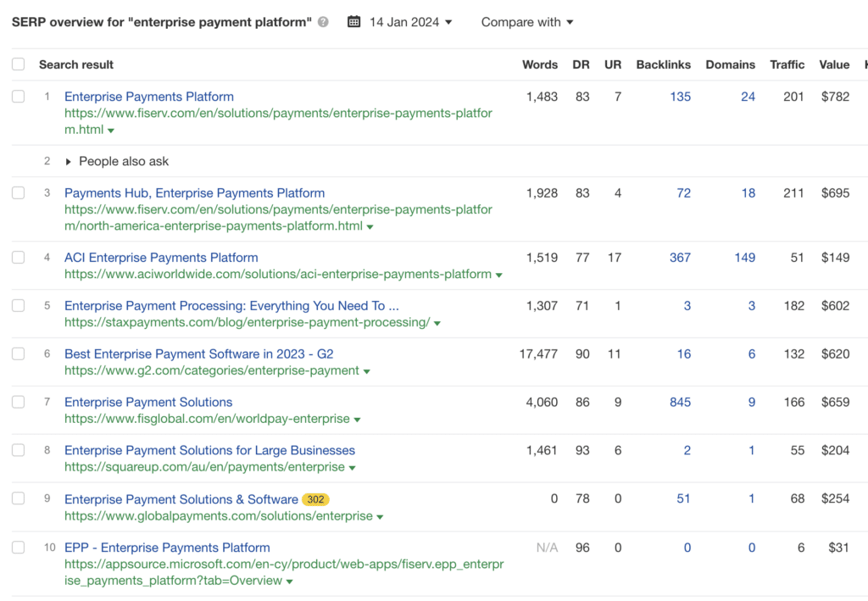This screenshot has height=601, width=868.
Task: Check the box for Enterprise Payment Solutions & Software
Action: [19, 498]
